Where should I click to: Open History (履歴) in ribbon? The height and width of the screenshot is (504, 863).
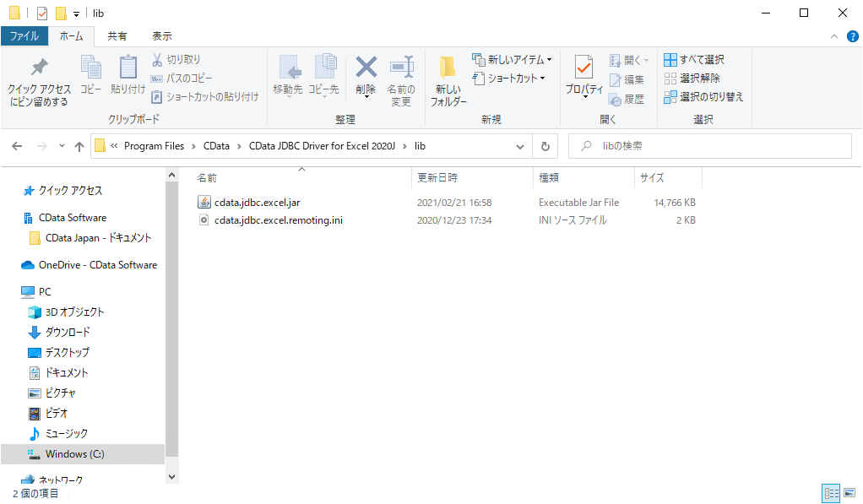point(627,99)
